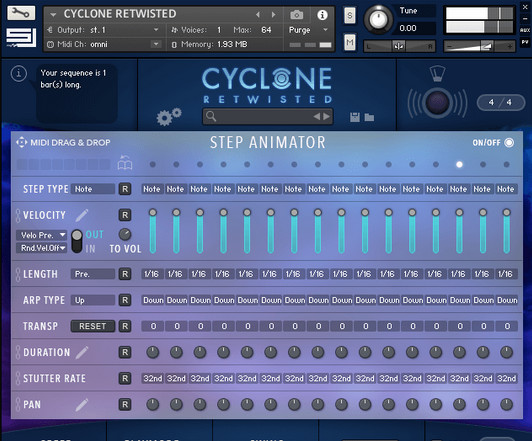This screenshot has width=532, height=441.
Task: Solo the instrument with S button
Action: 350,16
